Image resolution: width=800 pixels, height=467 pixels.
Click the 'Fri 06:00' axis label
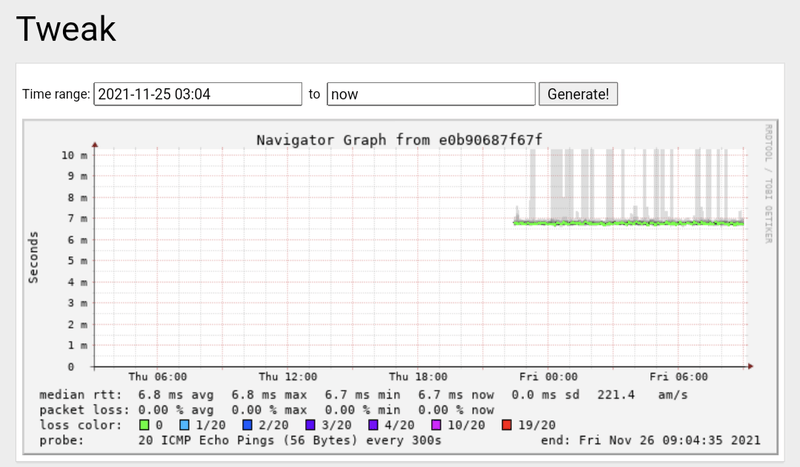tap(679, 377)
